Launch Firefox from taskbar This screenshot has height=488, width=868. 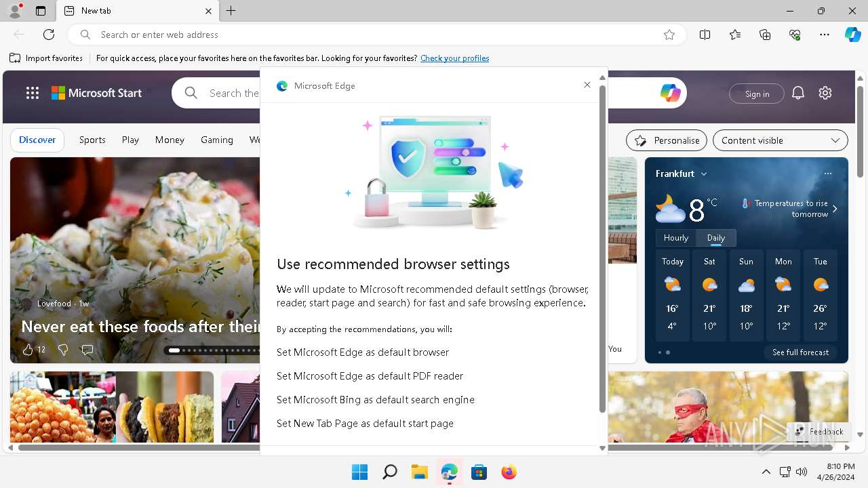point(509,472)
